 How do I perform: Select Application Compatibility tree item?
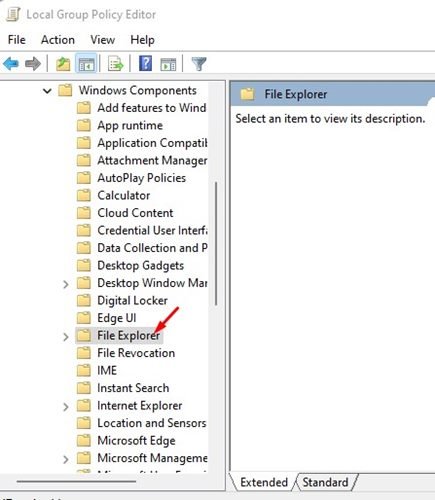(152, 143)
